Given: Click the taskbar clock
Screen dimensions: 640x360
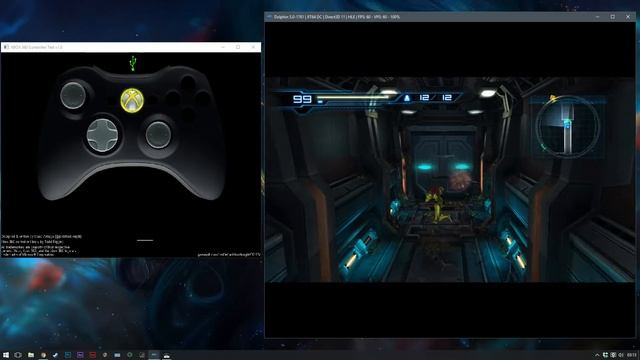Looking at the screenshot, I should (632, 355).
